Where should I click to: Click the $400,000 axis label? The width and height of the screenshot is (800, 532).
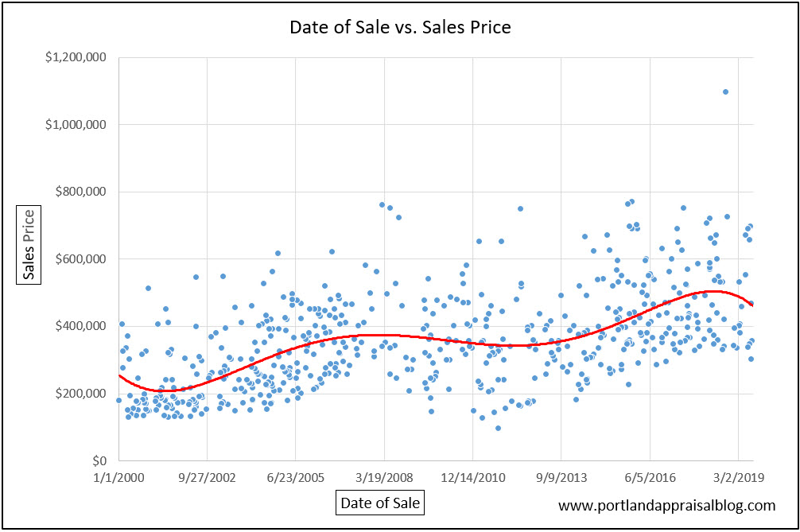80,326
